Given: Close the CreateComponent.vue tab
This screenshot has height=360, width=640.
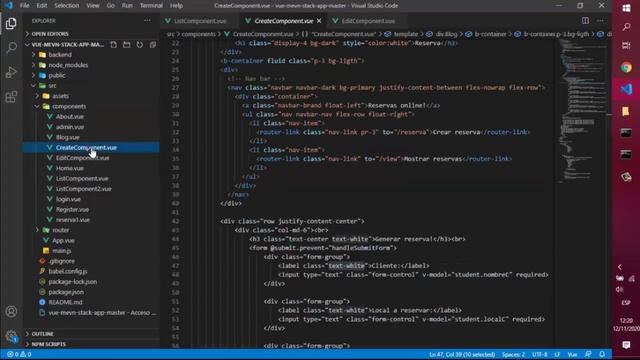Looking at the screenshot, I should 319,21.
